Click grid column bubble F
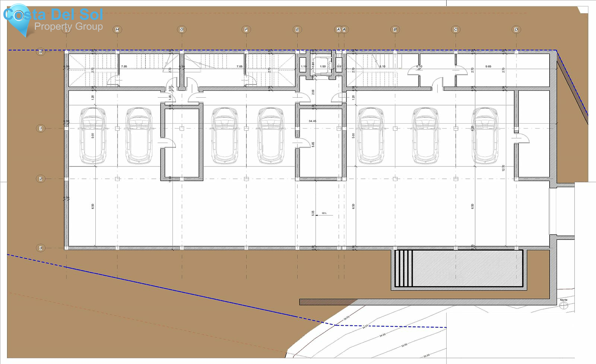The image size is (596, 364). coord(246,29)
